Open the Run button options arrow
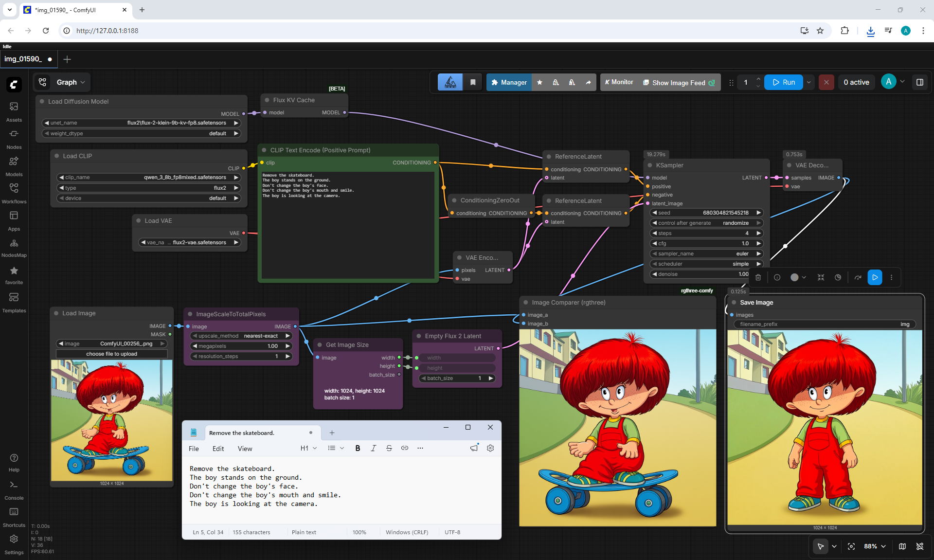 [x=809, y=82]
